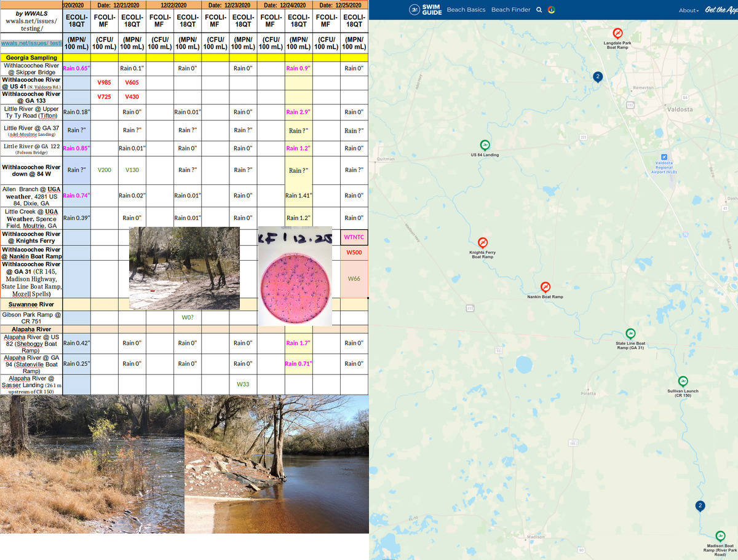The height and width of the screenshot is (560, 738).
Task: Select Nankin Boat Ramp red marker
Action: tap(545, 287)
